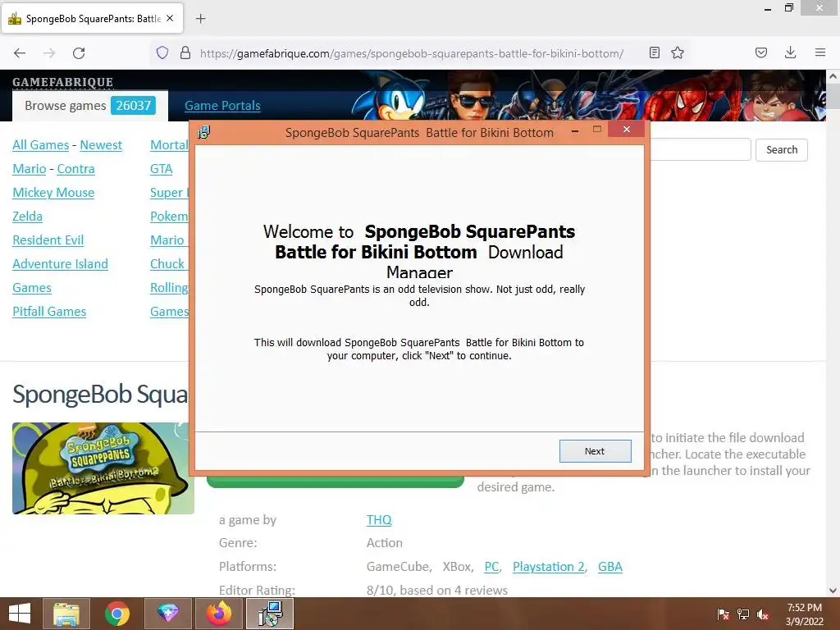840x630 pixels.
Task: Open the taskbar clock showing 7:52 PM
Action: (804, 614)
